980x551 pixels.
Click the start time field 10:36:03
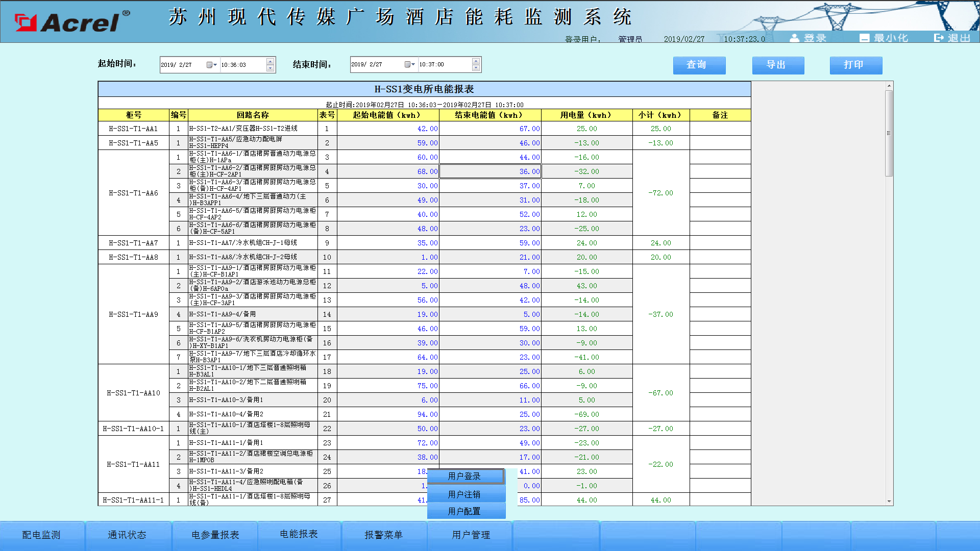coord(243,65)
